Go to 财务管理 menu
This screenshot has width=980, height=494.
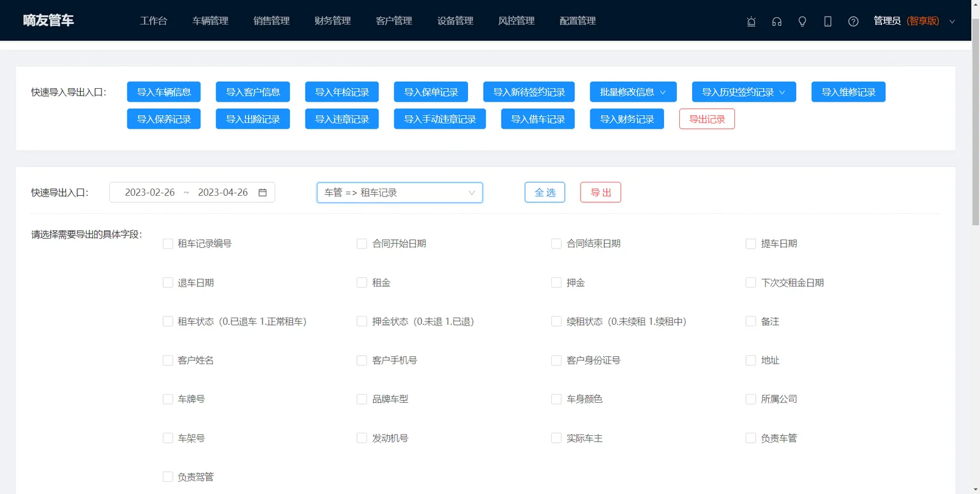pyautogui.click(x=333, y=21)
